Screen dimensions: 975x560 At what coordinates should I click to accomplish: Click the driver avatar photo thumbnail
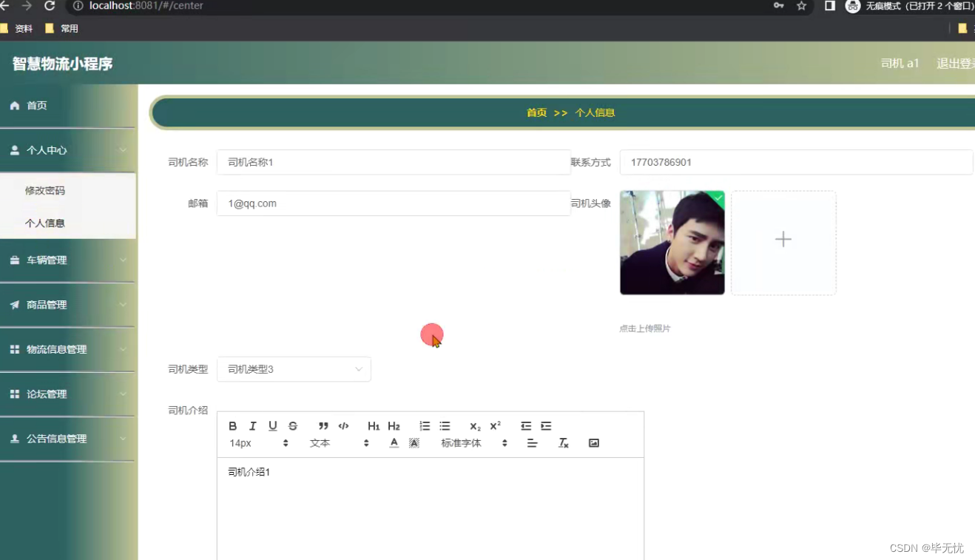672,243
